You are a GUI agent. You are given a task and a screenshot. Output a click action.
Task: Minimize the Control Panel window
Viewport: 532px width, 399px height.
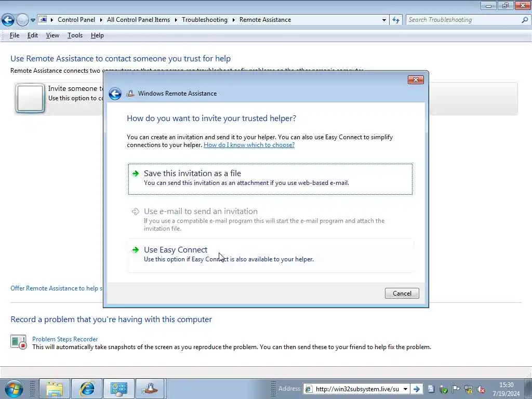click(488, 5)
